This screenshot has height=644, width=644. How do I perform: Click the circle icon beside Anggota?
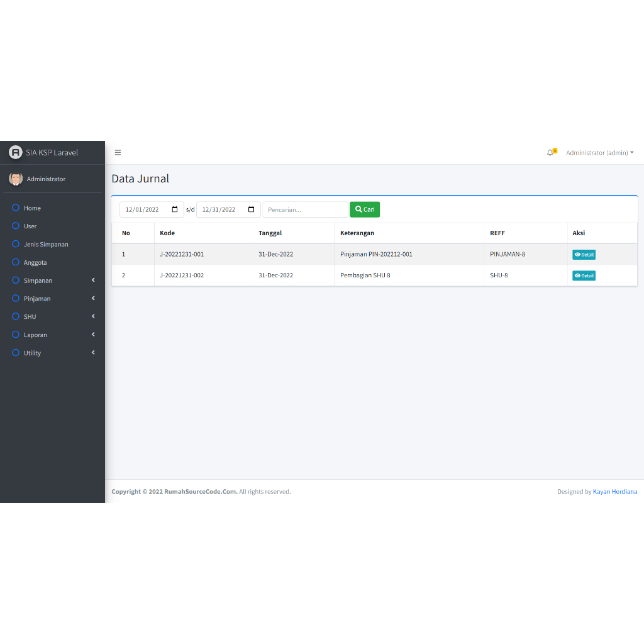(x=16, y=262)
